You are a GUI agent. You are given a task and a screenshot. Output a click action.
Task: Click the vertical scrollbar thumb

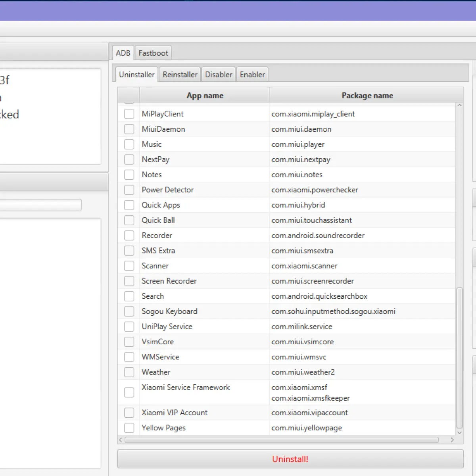pyautogui.click(x=459, y=358)
